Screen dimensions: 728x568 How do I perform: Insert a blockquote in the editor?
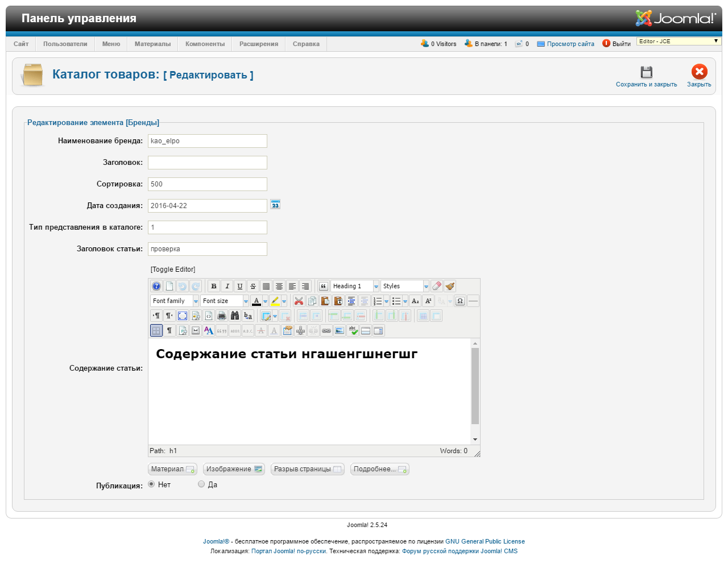point(324,286)
